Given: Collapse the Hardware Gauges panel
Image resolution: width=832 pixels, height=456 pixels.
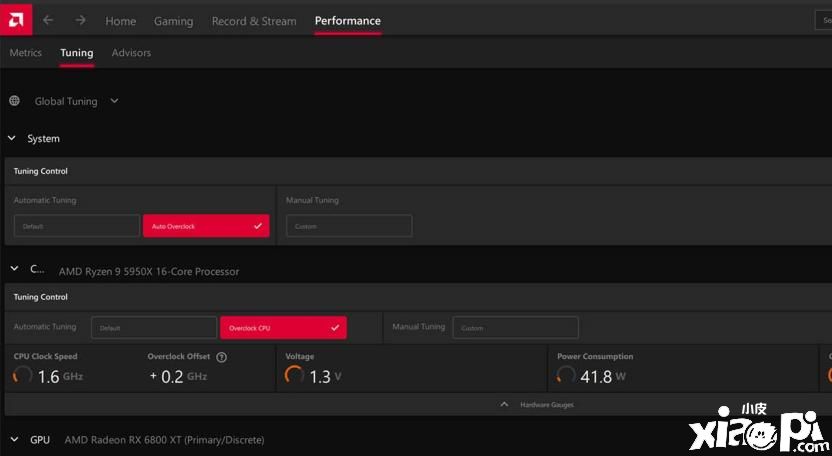Looking at the screenshot, I should [536, 405].
